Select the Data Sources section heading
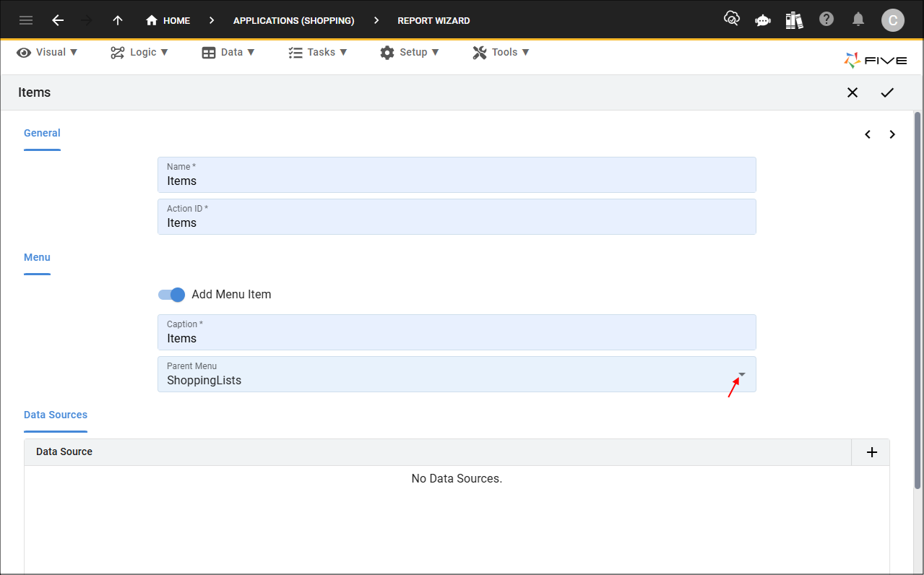924x575 pixels. point(56,415)
